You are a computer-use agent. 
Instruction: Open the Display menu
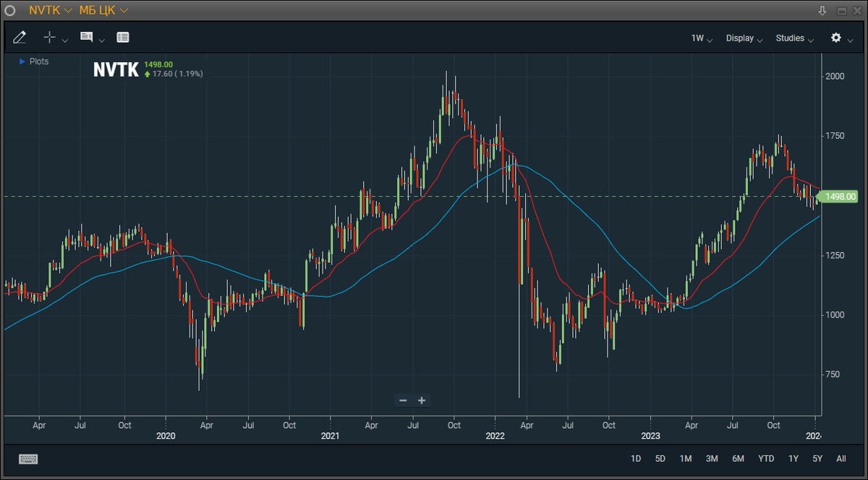point(744,38)
